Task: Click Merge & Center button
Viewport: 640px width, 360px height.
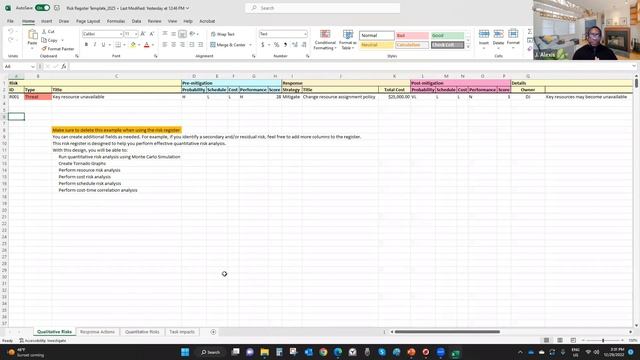Action: tap(228, 45)
